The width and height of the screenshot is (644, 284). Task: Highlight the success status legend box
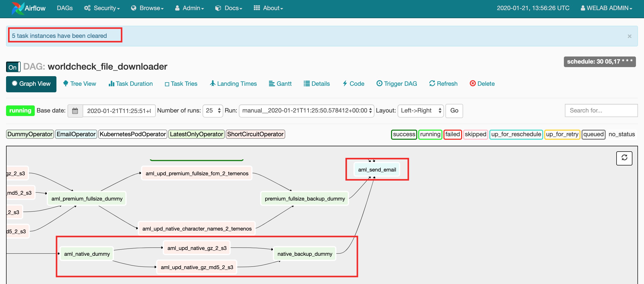404,134
